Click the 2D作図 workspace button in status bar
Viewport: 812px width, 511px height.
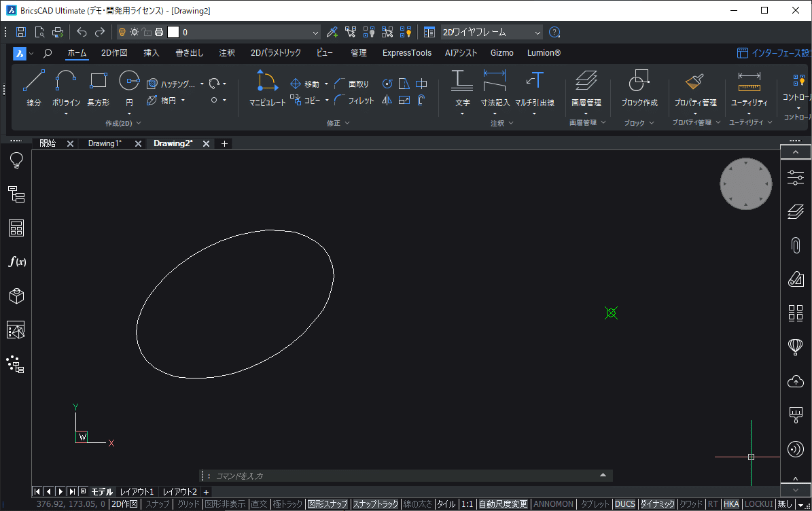(124, 504)
